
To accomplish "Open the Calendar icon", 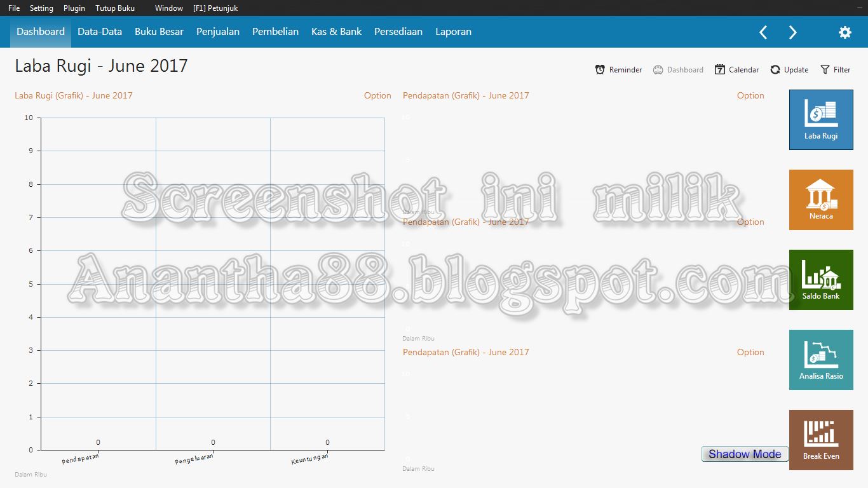I will 719,69.
